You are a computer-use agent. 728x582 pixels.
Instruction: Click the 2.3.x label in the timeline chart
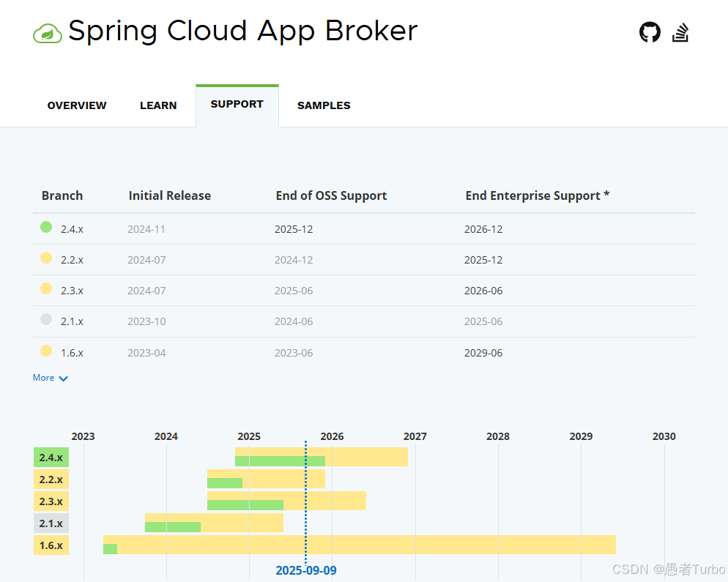pos(51,501)
